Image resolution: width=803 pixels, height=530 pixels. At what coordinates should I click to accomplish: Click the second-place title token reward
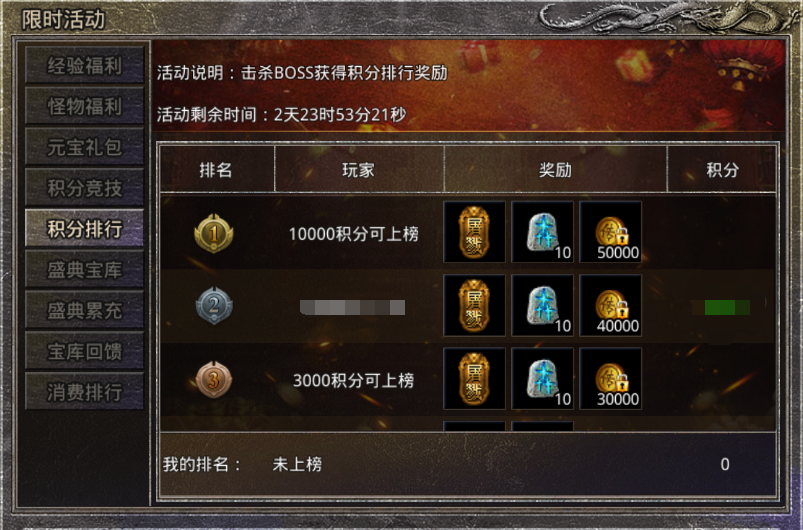[x=474, y=305]
